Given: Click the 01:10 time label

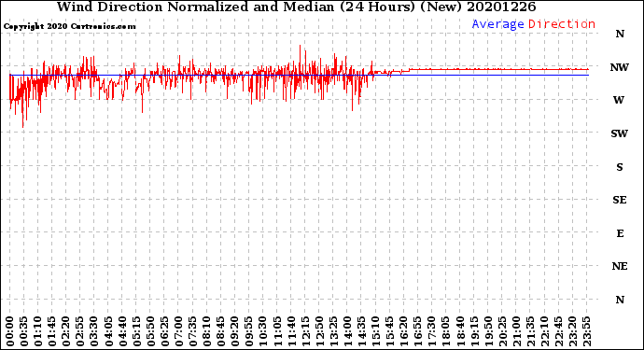Looking at the screenshot, I should click(37, 331).
